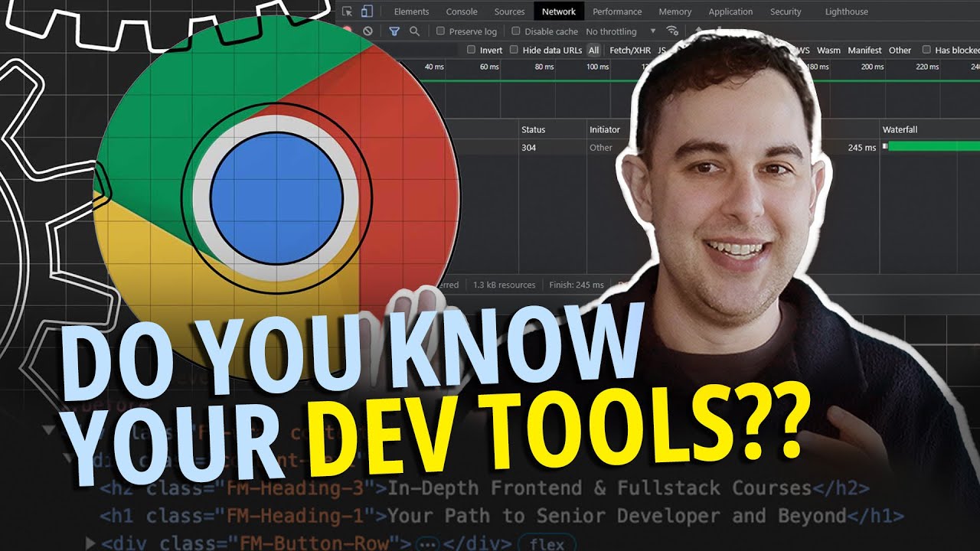Select the h1 FM-Heading-1 element line
This screenshot has height=551, width=980.
click(x=501, y=516)
